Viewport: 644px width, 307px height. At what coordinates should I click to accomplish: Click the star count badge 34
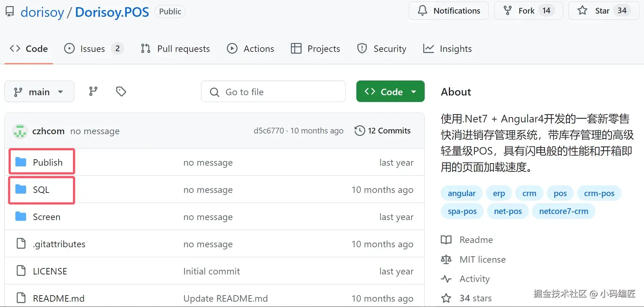point(622,11)
